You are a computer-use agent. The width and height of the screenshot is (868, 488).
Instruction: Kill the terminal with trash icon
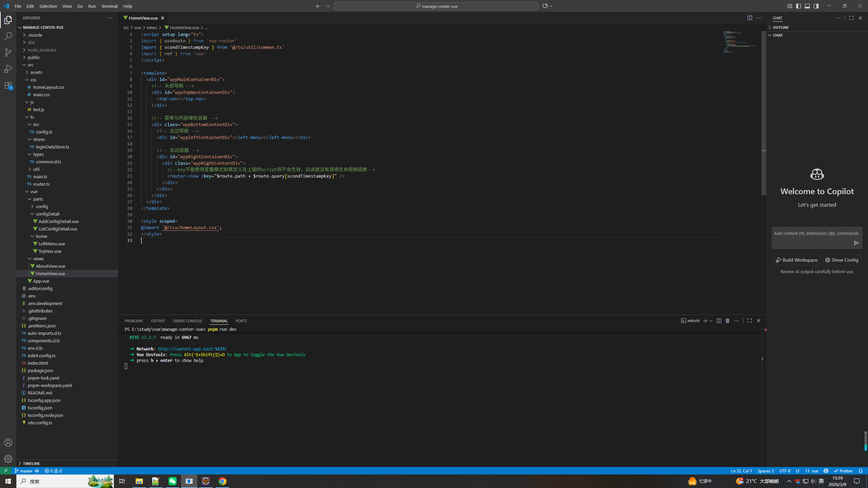[727, 321]
